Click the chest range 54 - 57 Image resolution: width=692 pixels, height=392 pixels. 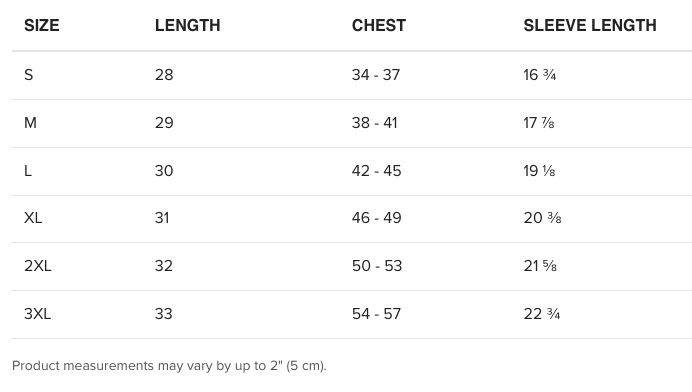[x=376, y=314]
